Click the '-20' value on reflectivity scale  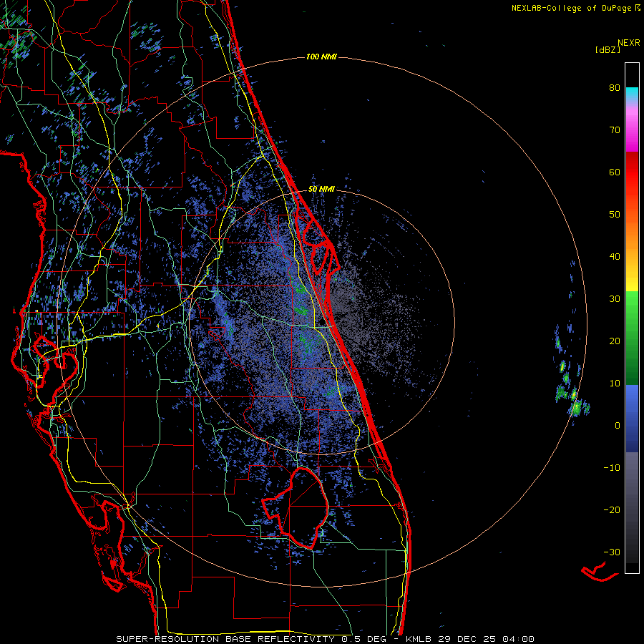[x=612, y=509]
